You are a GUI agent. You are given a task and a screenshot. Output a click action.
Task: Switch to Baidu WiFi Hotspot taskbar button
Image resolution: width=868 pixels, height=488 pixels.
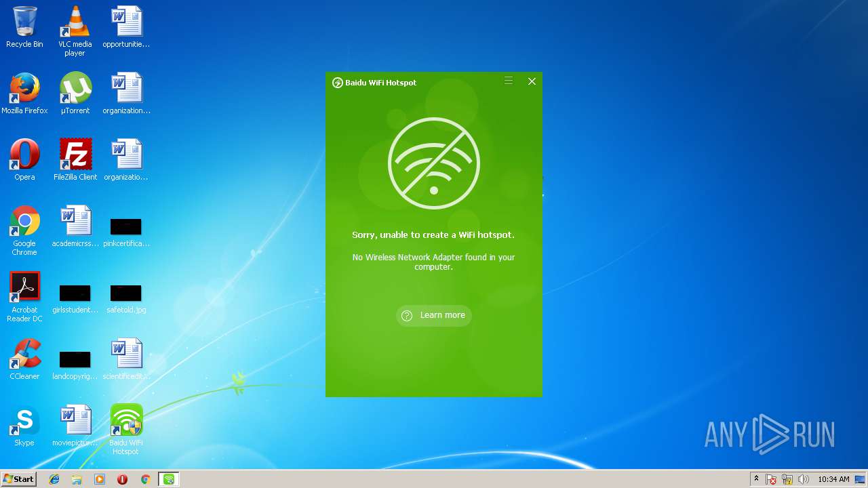(169, 479)
